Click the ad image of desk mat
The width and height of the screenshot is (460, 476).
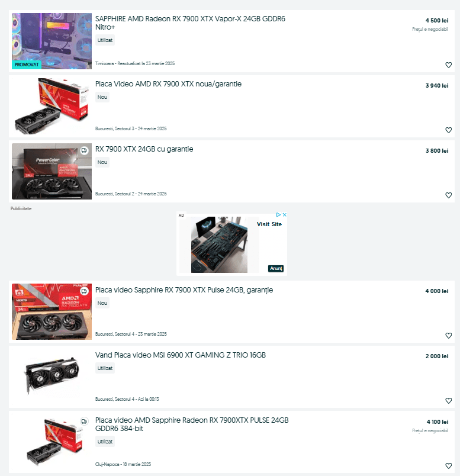coord(219,245)
